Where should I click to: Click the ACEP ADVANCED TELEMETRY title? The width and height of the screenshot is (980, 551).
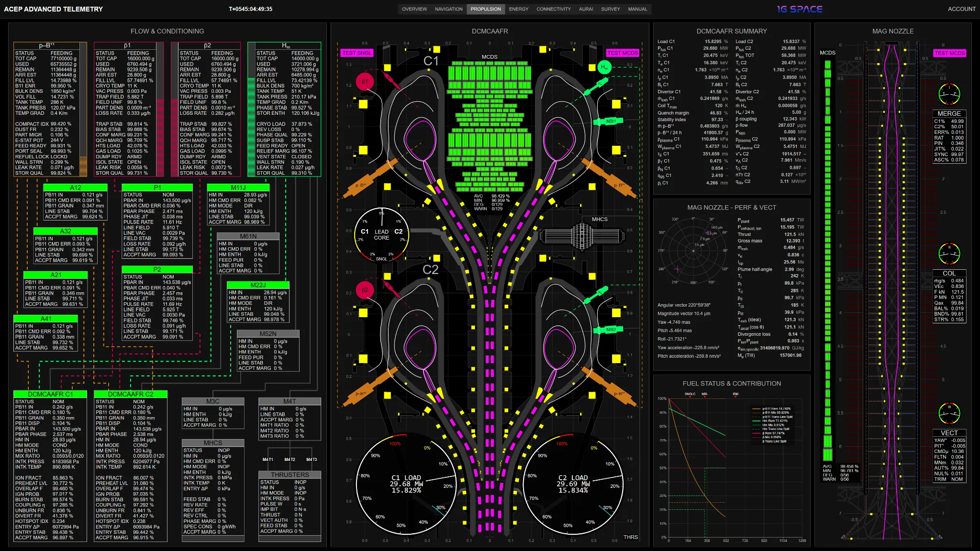pyautogui.click(x=53, y=9)
